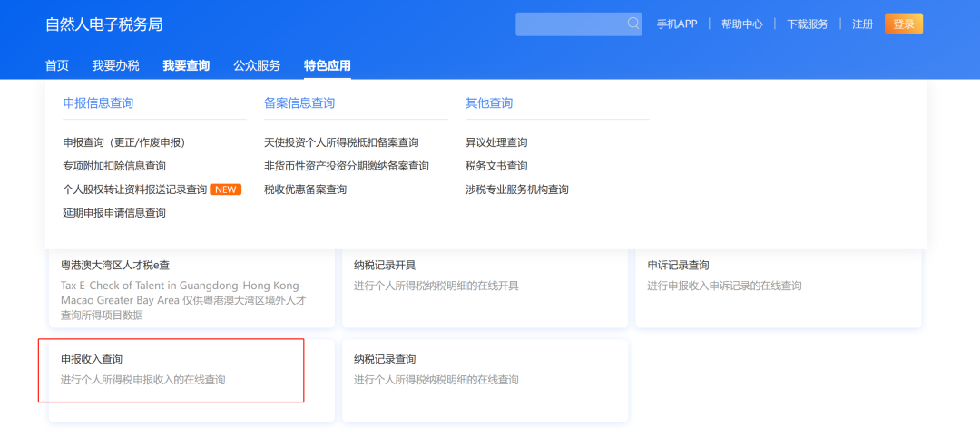This screenshot has height=446, width=980.
Task: Open 下载服务 link
Action: [x=807, y=24]
